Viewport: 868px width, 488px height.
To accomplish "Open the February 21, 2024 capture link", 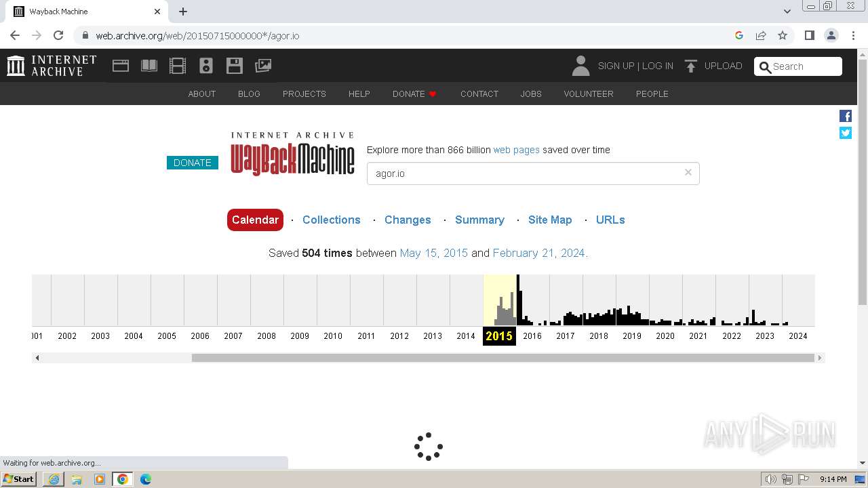I will tap(539, 253).
